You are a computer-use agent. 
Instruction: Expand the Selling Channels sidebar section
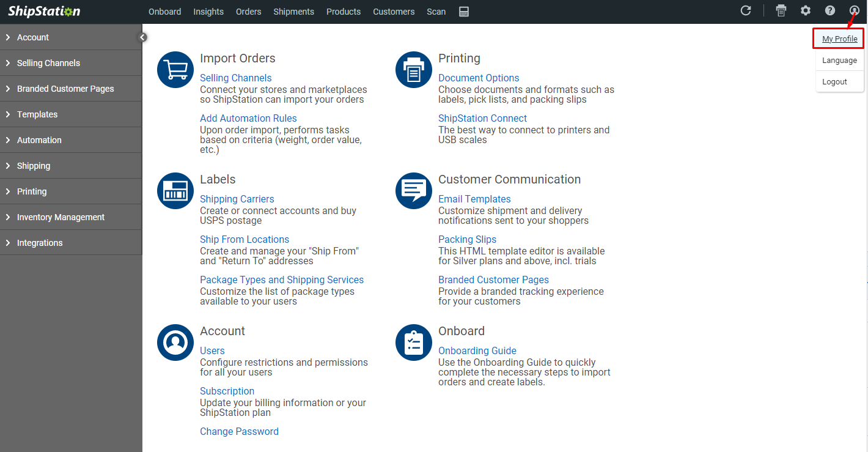(x=48, y=63)
